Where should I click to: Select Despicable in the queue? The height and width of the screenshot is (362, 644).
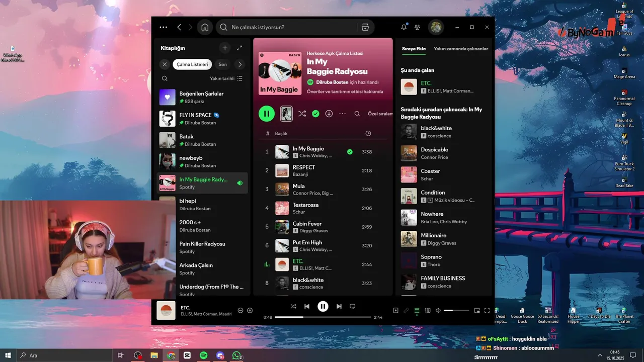(444, 153)
